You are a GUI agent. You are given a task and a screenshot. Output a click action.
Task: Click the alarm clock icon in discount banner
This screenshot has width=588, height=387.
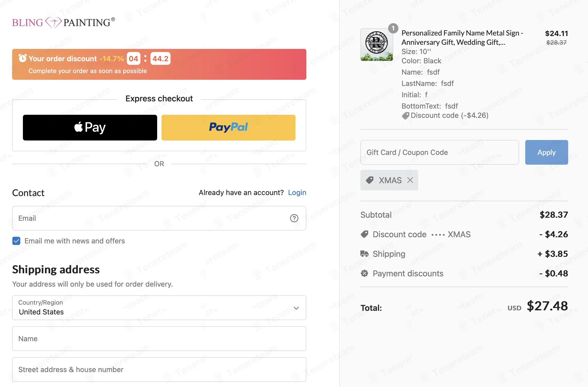pyautogui.click(x=22, y=58)
